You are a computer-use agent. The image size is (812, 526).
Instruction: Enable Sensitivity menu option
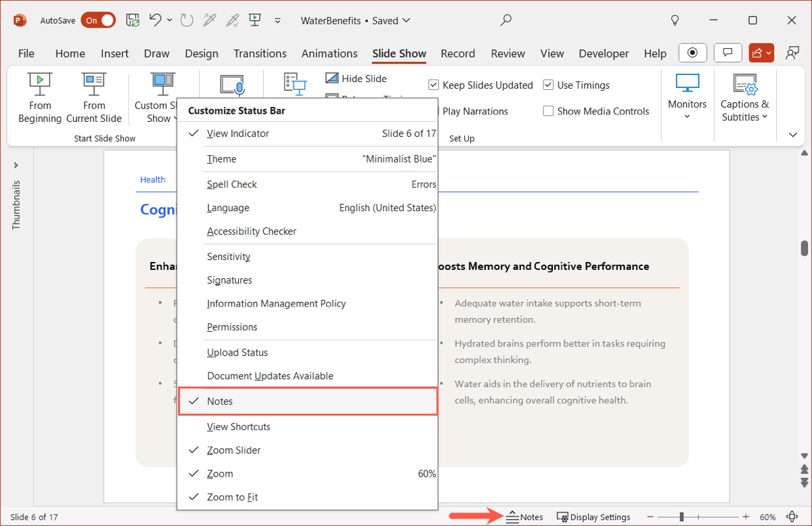pyautogui.click(x=308, y=257)
